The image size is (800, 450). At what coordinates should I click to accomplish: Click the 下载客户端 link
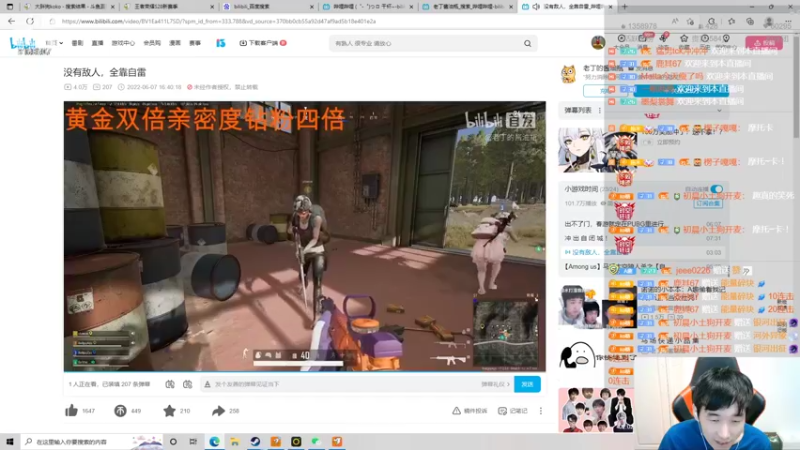point(263,43)
